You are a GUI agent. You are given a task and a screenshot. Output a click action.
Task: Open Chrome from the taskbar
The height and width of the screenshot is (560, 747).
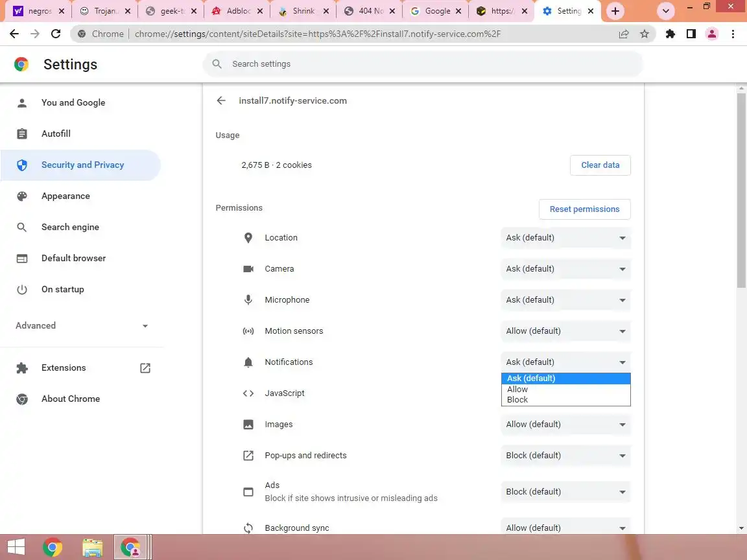click(53, 547)
